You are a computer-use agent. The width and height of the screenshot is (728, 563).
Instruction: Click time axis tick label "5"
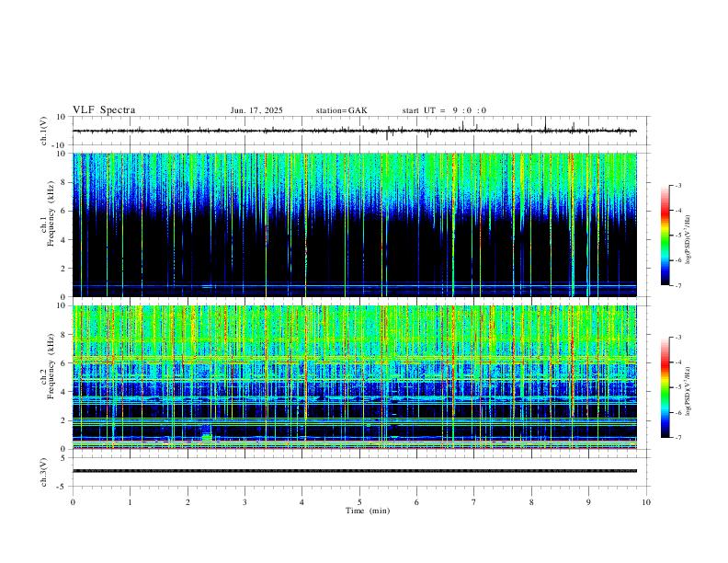[359, 502]
